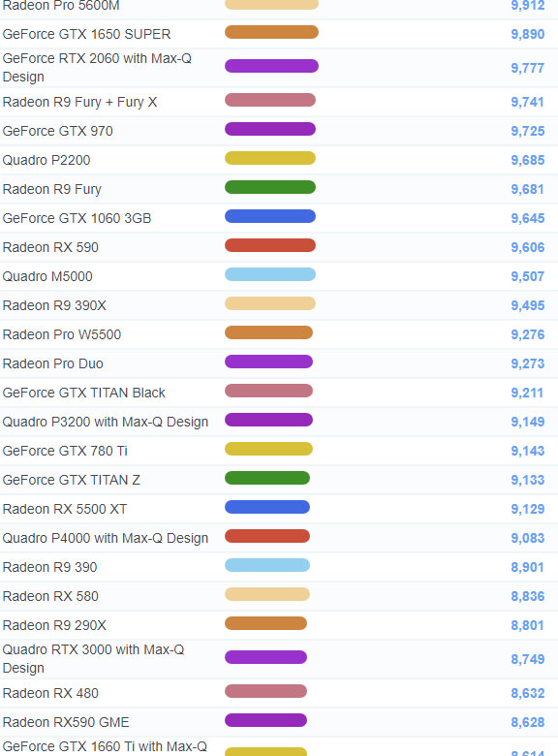Open the Radeon RX590 GME entry
The width and height of the screenshot is (558, 756).
66,722
